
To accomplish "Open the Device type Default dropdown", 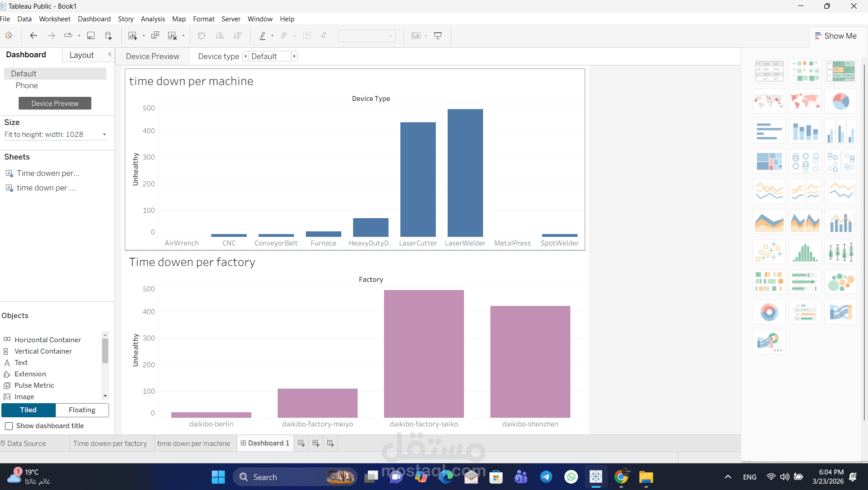I will (270, 56).
